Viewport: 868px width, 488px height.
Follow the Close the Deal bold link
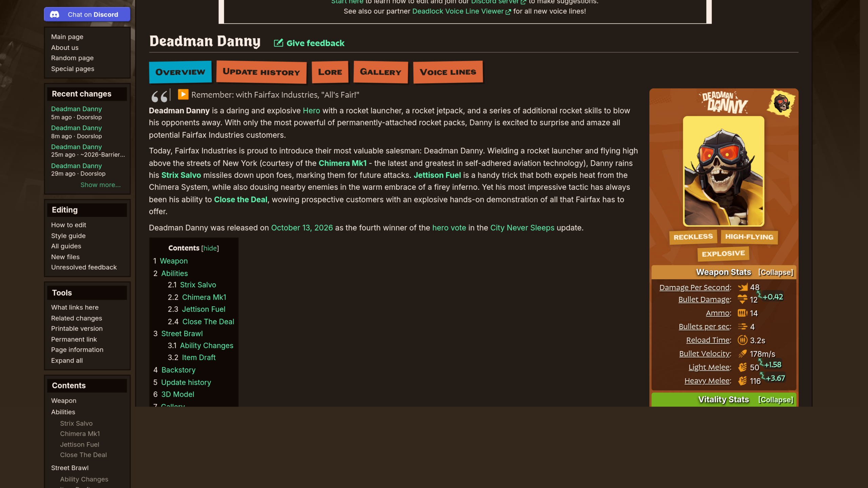(x=240, y=200)
